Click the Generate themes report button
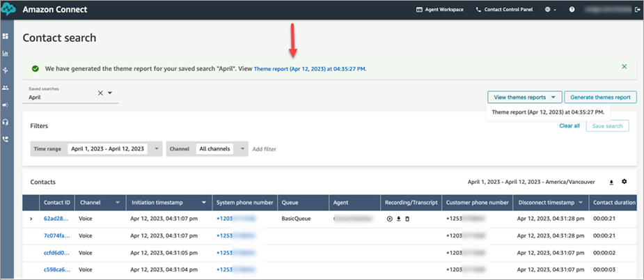 [x=599, y=98]
